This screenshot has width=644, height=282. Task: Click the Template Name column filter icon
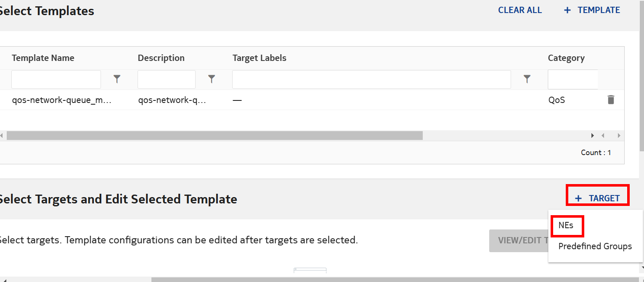[117, 79]
